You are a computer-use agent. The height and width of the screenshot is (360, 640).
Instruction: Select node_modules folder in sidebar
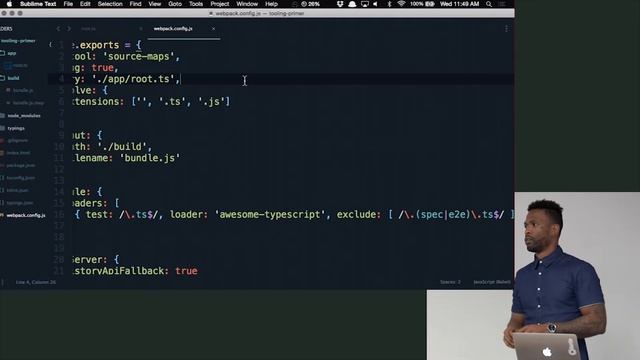[24, 116]
